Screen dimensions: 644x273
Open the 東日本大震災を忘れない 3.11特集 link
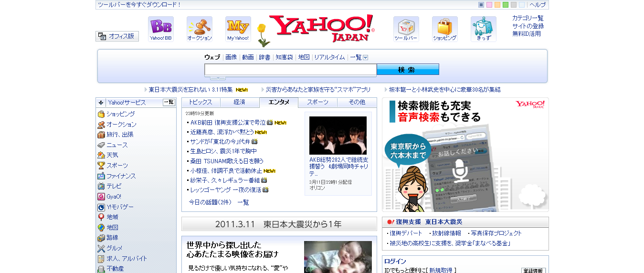tap(191, 90)
